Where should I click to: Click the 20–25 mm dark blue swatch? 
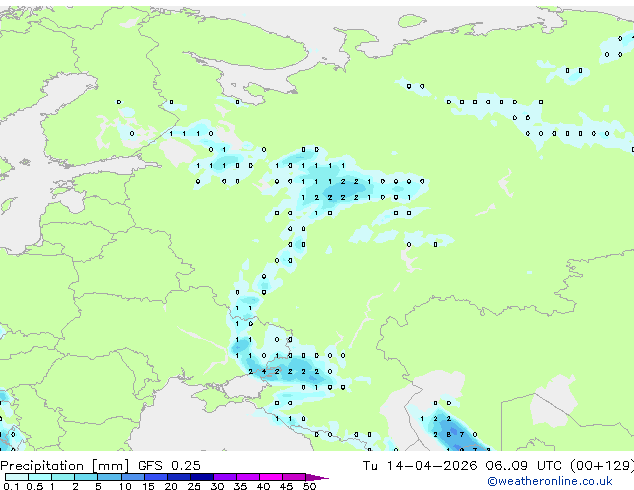coord(178,477)
